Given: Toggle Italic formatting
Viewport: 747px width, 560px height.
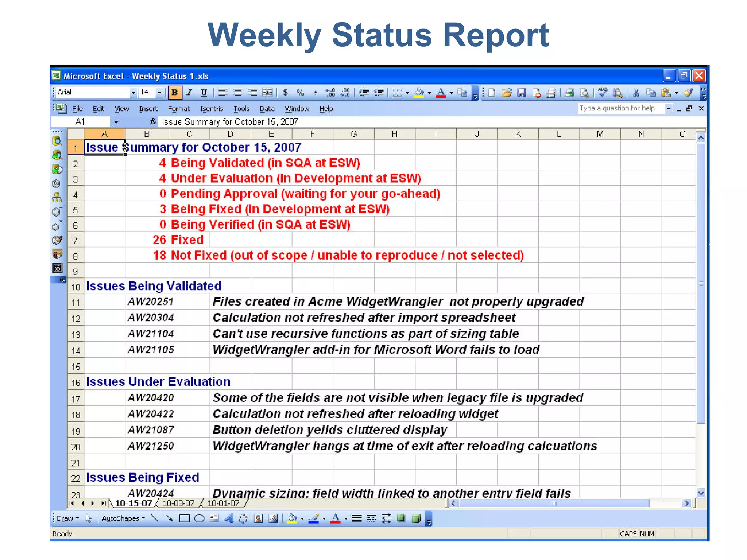Looking at the screenshot, I should point(189,93).
